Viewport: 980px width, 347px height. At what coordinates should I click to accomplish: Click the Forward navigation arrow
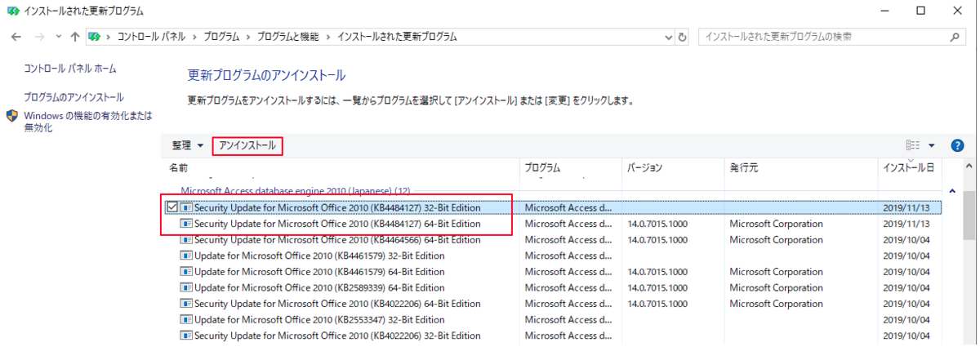click(38, 37)
